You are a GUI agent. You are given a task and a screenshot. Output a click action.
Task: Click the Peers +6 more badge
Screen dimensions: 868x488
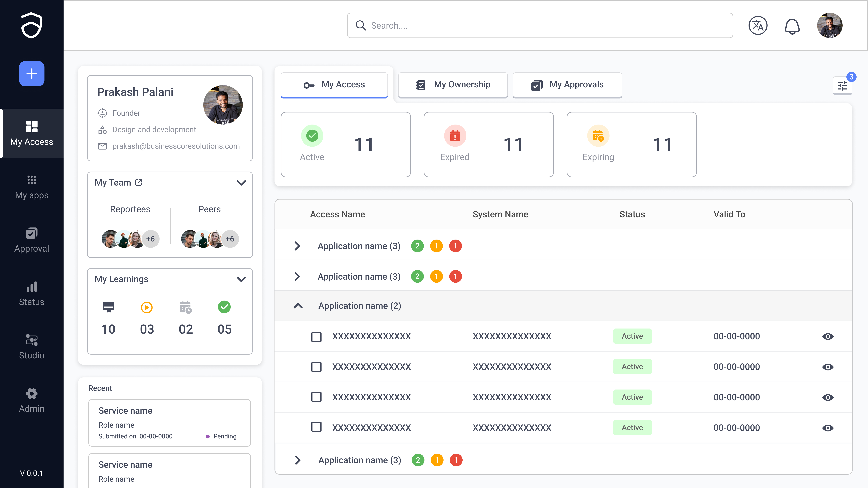(230, 239)
